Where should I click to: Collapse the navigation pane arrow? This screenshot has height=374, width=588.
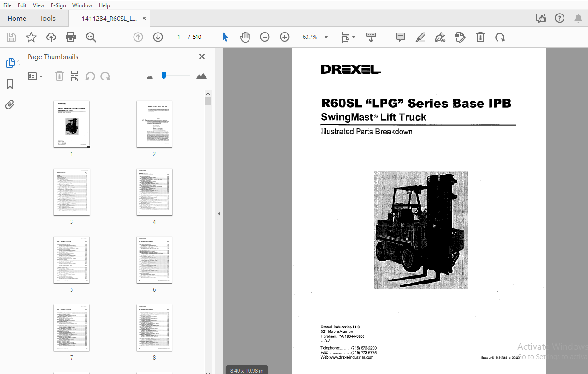219,213
